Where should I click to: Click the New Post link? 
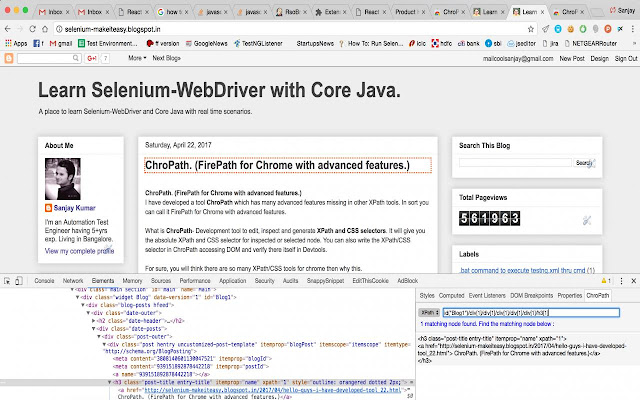point(572,59)
